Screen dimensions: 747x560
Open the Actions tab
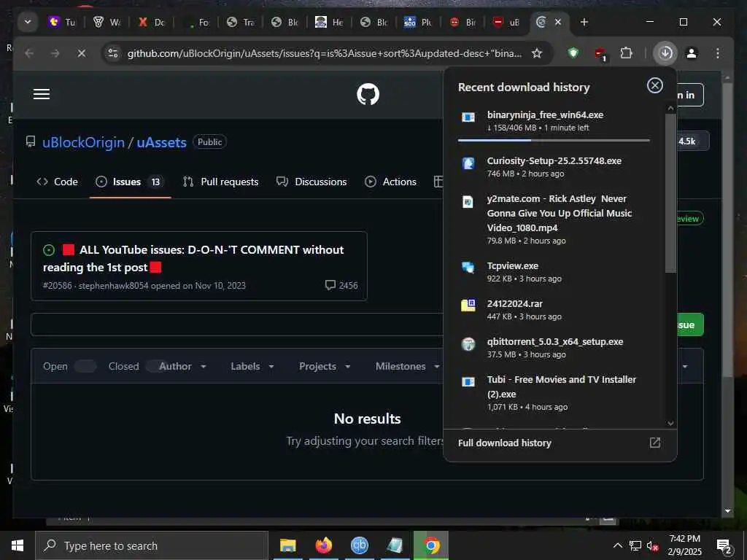(x=391, y=182)
